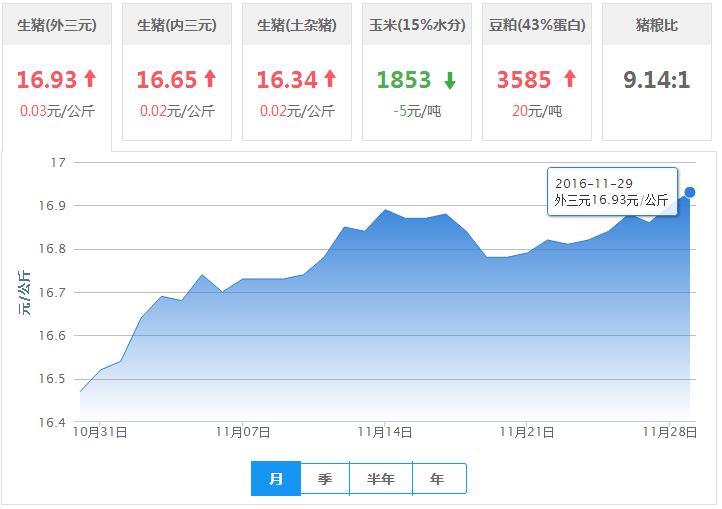Click the 11月07日 axis label

[x=243, y=432]
